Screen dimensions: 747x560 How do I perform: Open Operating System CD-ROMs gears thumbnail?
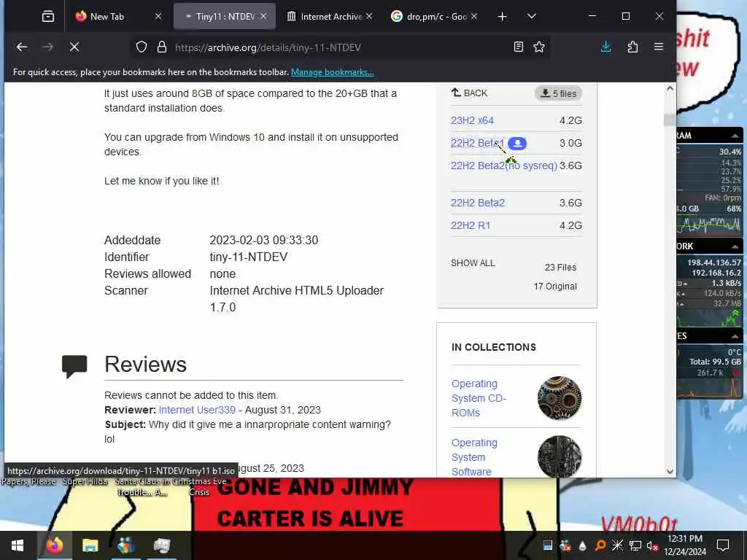click(560, 398)
